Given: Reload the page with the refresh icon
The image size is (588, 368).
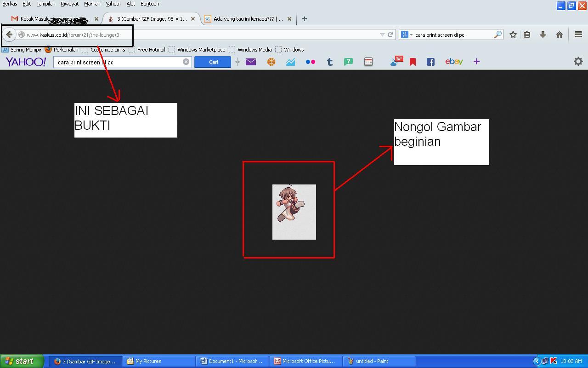Looking at the screenshot, I should pos(390,34).
